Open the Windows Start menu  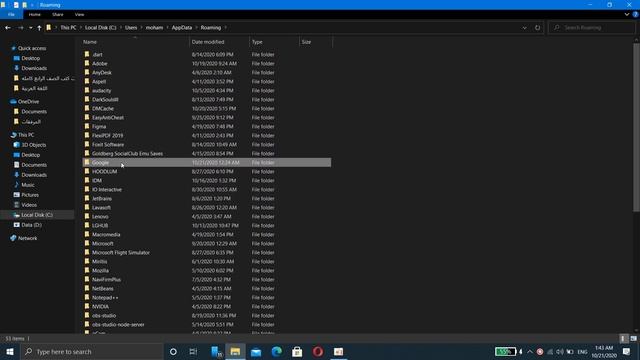tap(10, 351)
